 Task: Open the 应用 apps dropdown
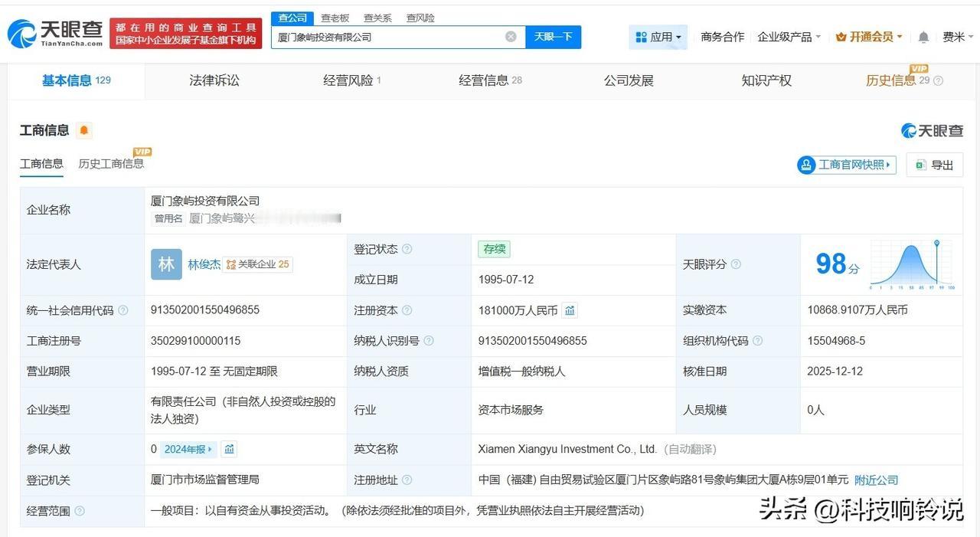[658, 37]
